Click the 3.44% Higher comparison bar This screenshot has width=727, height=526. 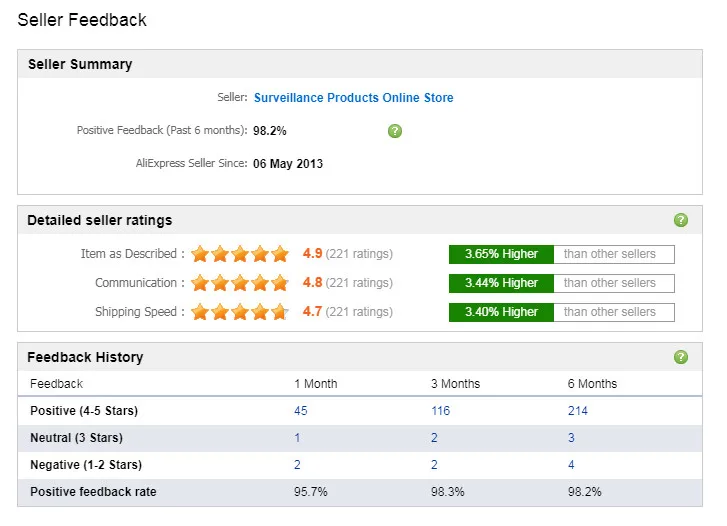pyautogui.click(x=500, y=283)
